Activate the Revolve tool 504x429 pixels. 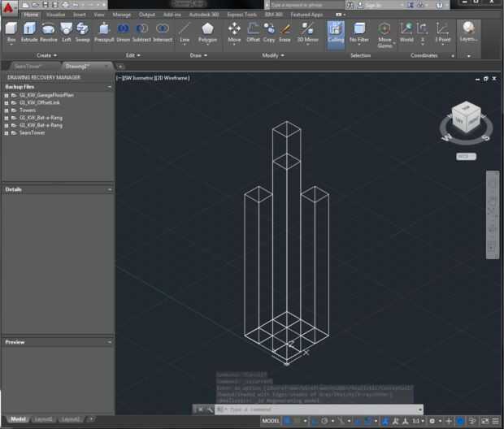coord(48,29)
